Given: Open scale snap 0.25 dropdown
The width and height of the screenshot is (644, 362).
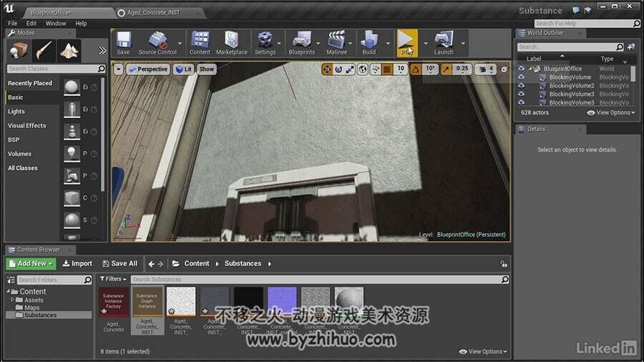Looking at the screenshot, I should (462, 69).
